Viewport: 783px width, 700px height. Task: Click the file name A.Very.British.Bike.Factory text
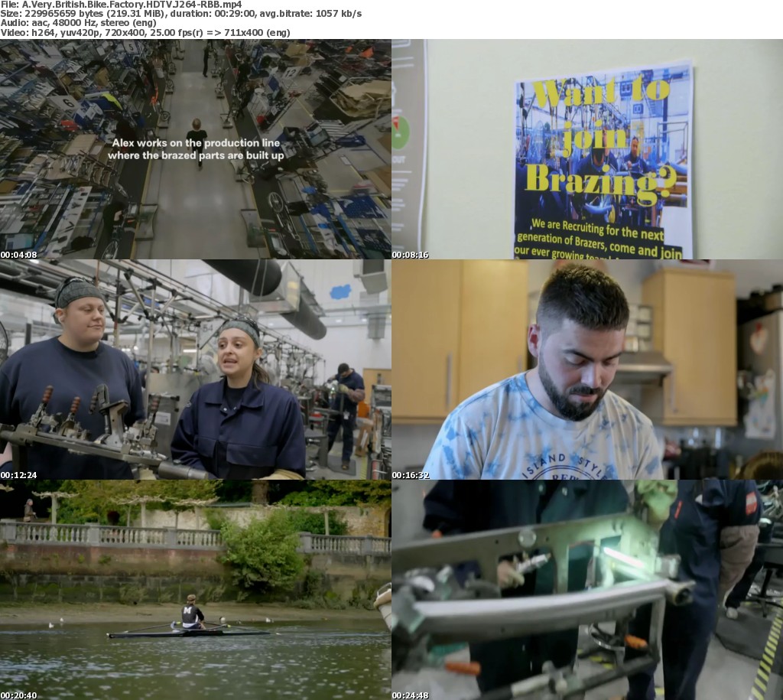click(121, 5)
